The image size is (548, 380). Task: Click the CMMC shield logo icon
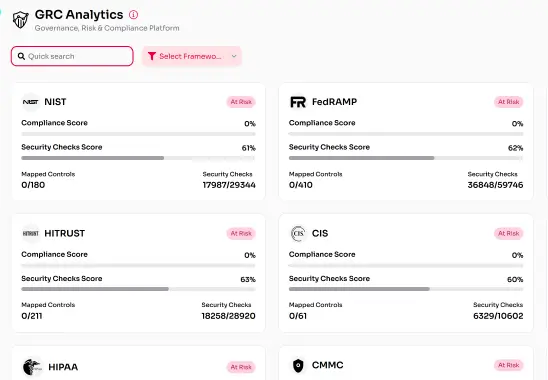coord(298,365)
